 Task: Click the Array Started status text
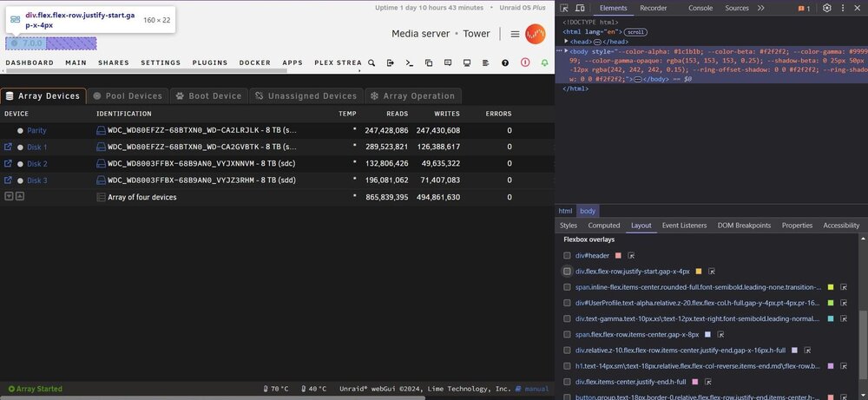[x=35, y=389]
